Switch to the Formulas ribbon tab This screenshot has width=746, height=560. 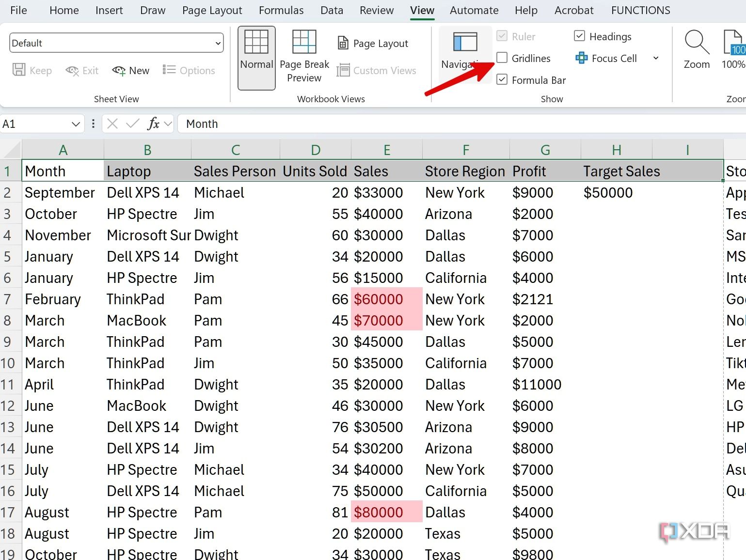click(x=281, y=10)
